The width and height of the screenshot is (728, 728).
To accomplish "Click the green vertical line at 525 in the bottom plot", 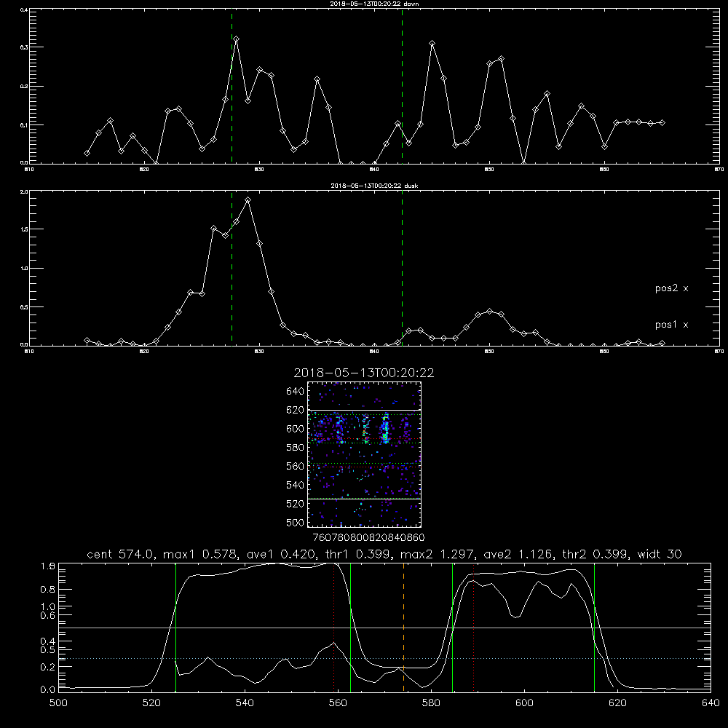I will 175,627.
